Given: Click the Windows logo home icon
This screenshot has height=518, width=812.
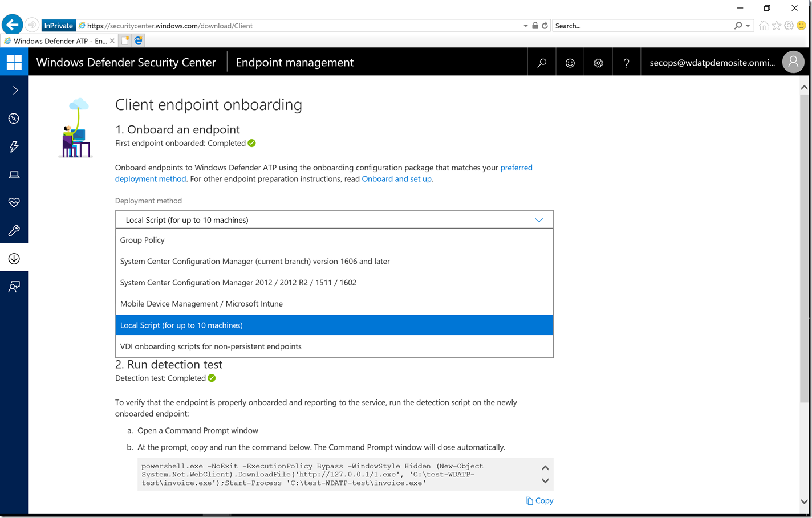Looking at the screenshot, I should 14,62.
